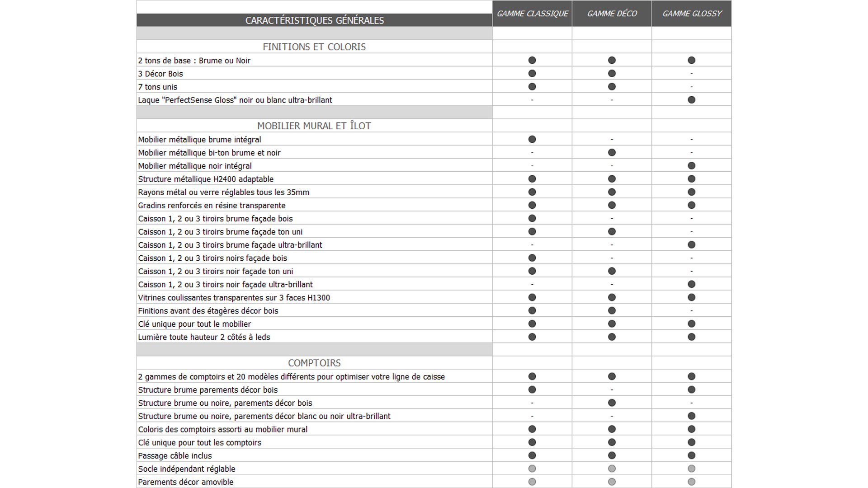Click the GAMME CLASSIQUE column header
The image size is (868, 488).
532,14
